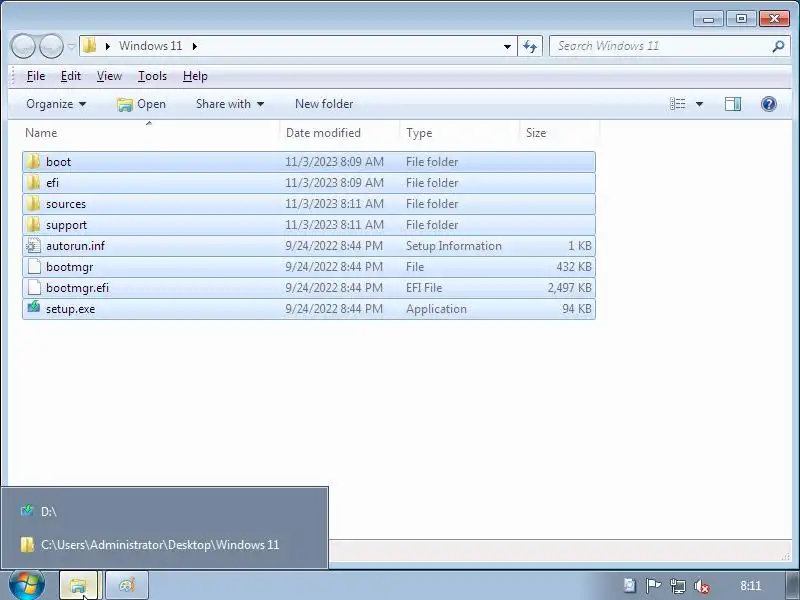Viewport: 800px width, 600px height.
Task: Expand the address bar history dropdown
Action: tap(507, 46)
